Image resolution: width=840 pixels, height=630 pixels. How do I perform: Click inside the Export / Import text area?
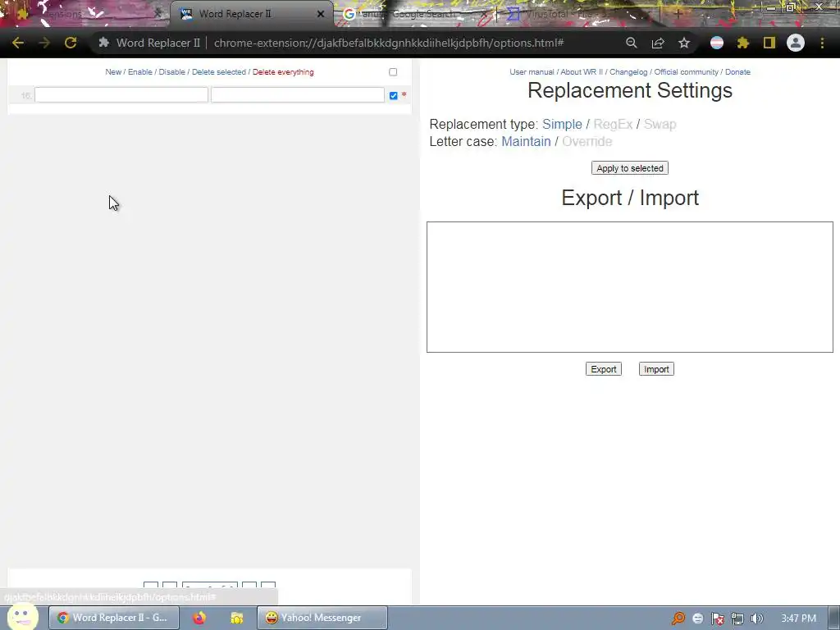pos(629,287)
